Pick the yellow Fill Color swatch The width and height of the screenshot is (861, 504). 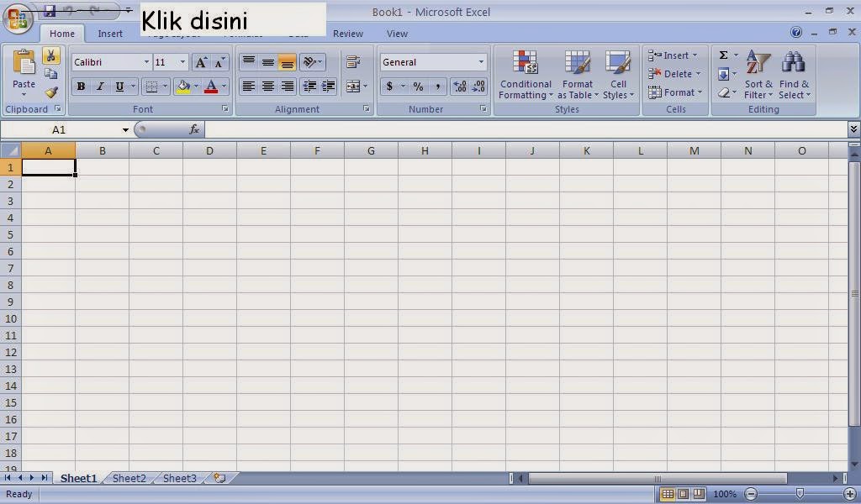point(183,87)
